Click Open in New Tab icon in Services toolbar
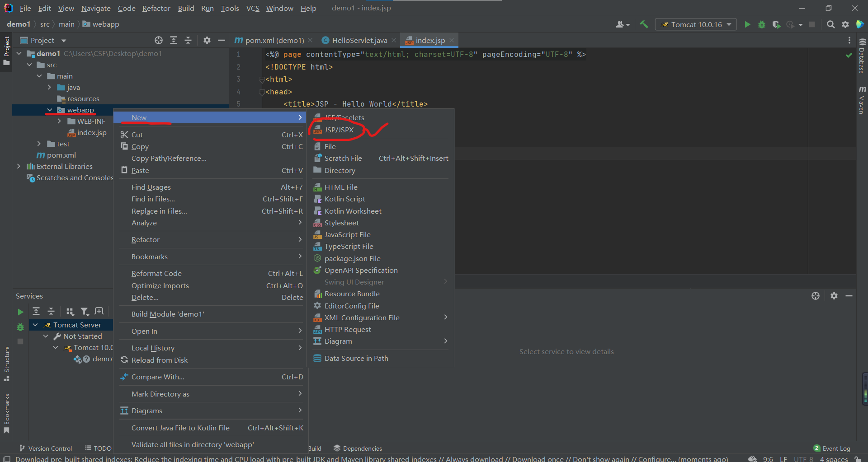Viewport: 868px width, 462px height. 99,311
